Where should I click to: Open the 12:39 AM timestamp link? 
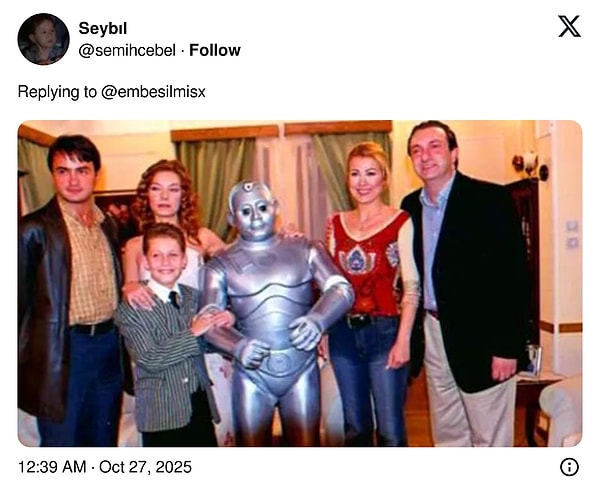[x=52, y=467]
